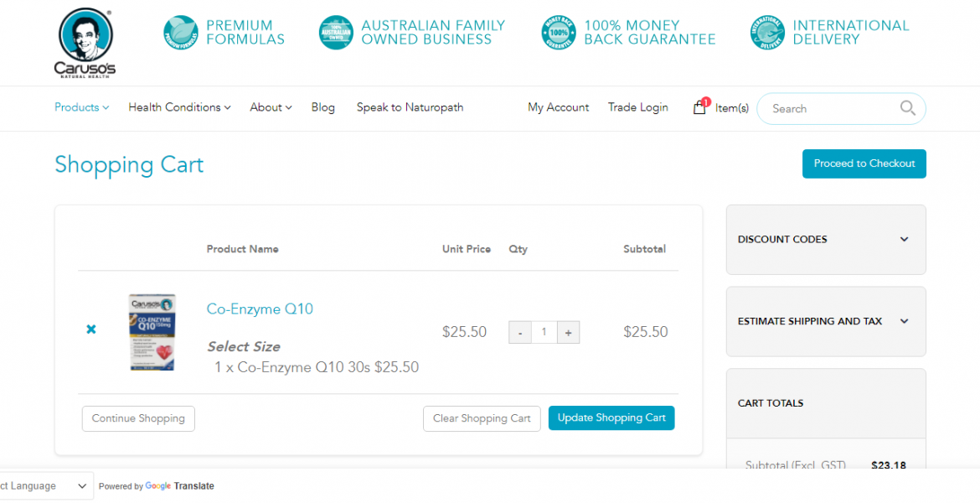Viewport: 980px width, 503px height.
Task: Click the International Delivery badge icon
Action: 767,33
